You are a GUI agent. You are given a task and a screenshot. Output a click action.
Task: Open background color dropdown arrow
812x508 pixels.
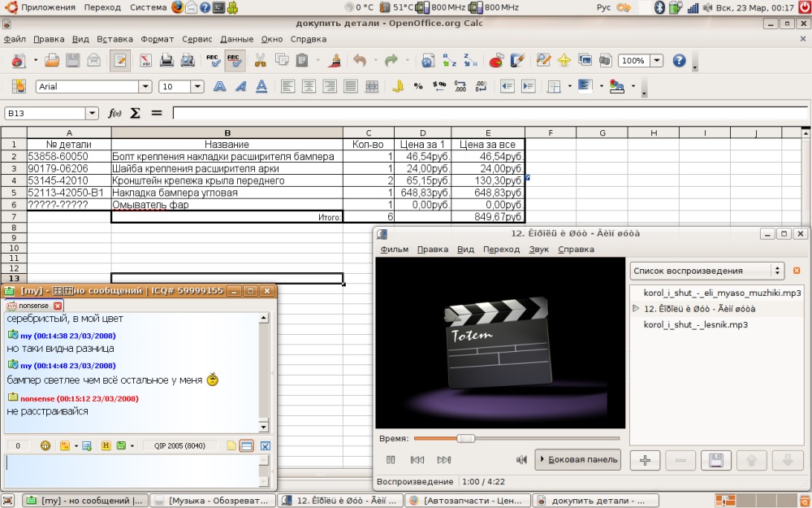(x=601, y=87)
